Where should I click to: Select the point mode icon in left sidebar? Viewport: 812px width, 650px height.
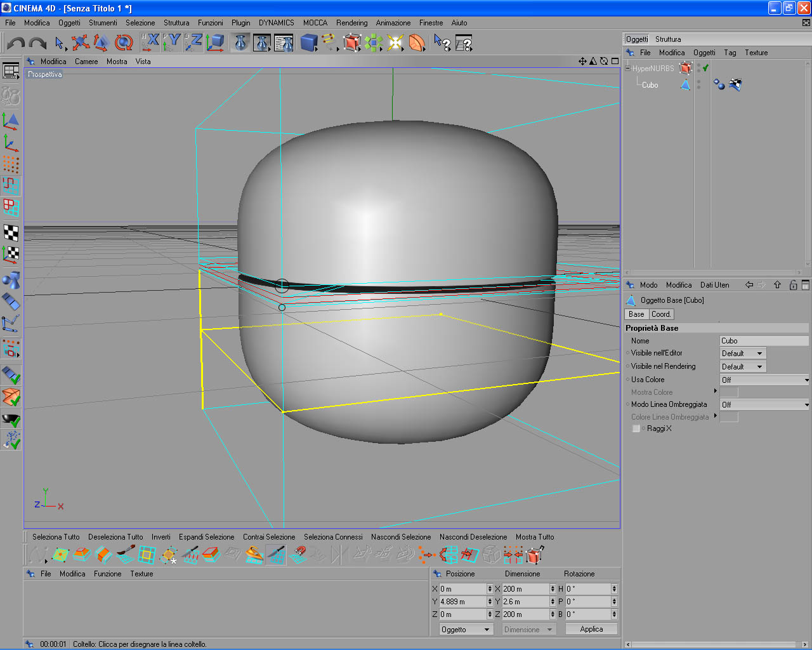coord(11,164)
